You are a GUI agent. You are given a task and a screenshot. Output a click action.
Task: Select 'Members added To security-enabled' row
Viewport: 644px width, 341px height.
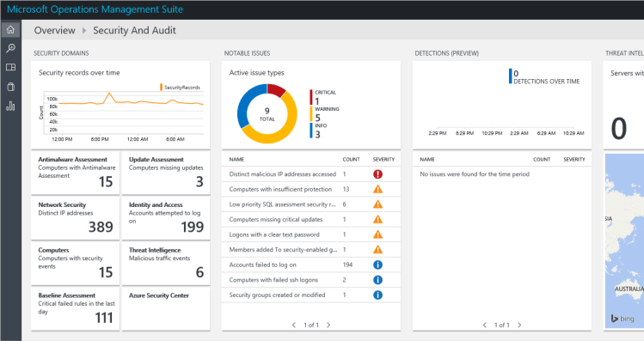pyautogui.click(x=311, y=249)
